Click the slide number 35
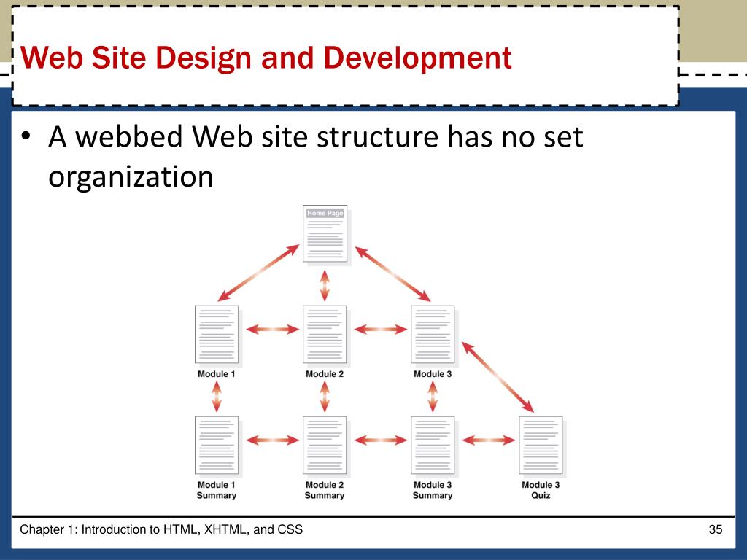 pos(716,529)
